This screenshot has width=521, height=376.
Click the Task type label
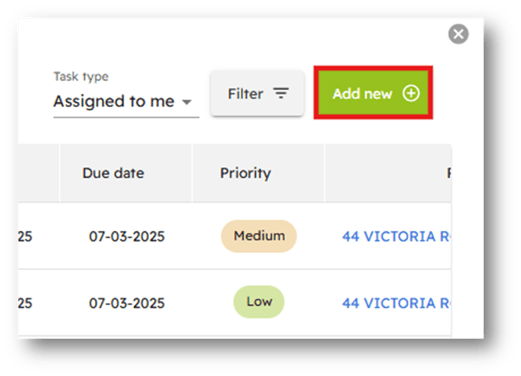click(x=81, y=77)
